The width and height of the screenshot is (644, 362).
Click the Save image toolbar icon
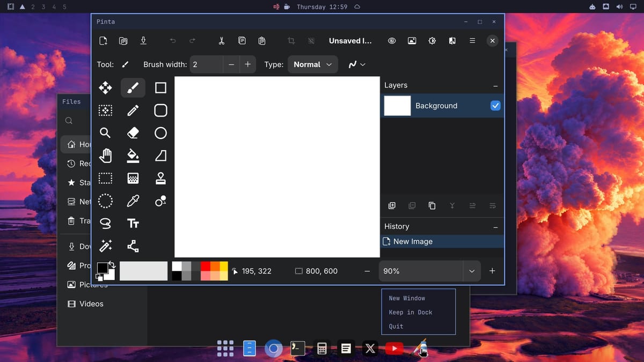tap(143, 41)
